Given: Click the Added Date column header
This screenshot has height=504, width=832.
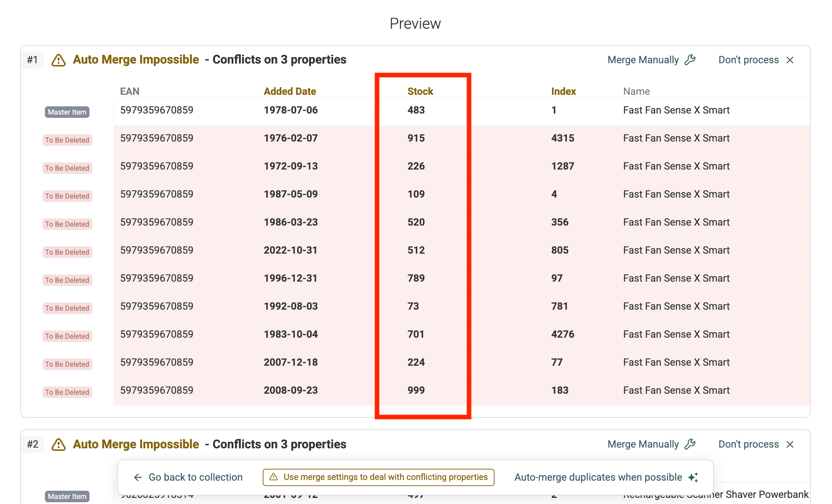Looking at the screenshot, I should pyautogui.click(x=290, y=91).
